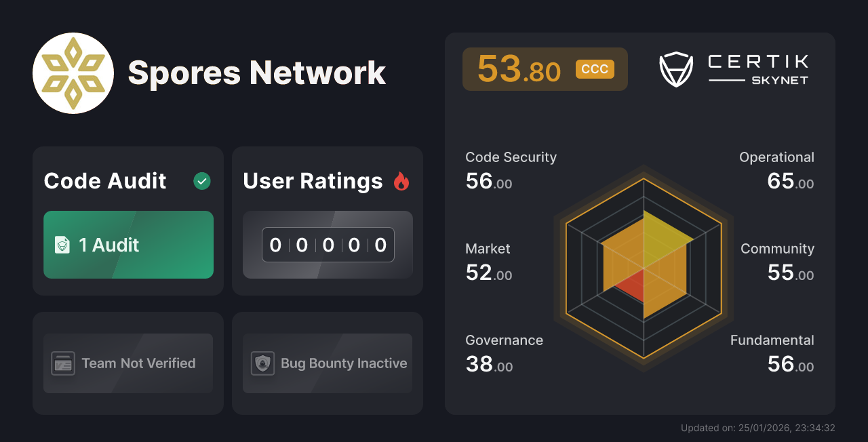868x442 pixels.
Task: Click the Spores Network flower logo
Action: coord(73,73)
